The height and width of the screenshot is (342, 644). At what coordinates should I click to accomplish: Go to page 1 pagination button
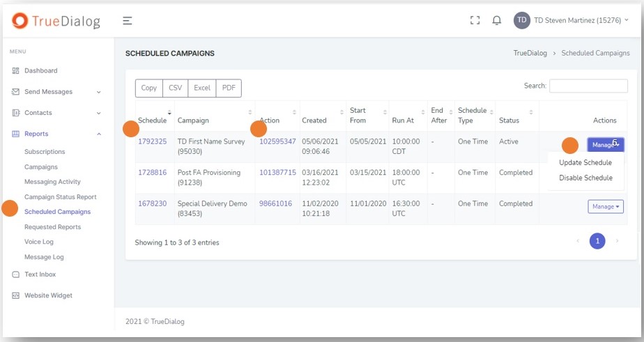click(x=597, y=241)
